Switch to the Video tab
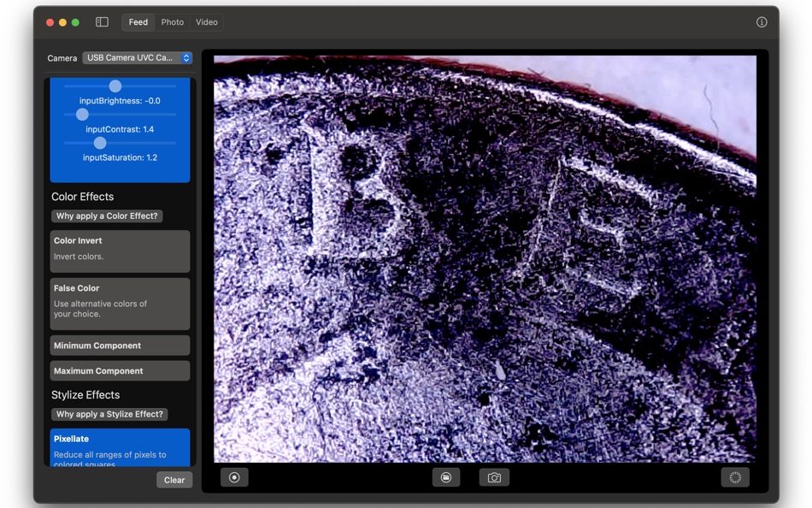Viewport: 812px width, 508px height. [x=205, y=22]
